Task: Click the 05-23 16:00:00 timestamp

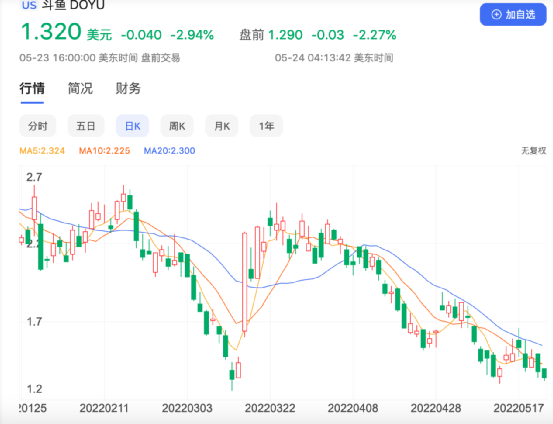Action: pyautogui.click(x=57, y=57)
